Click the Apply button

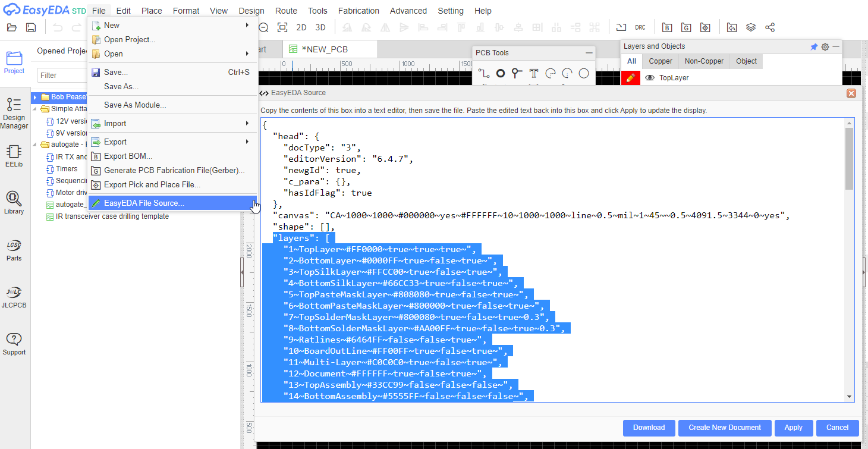click(x=793, y=428)
